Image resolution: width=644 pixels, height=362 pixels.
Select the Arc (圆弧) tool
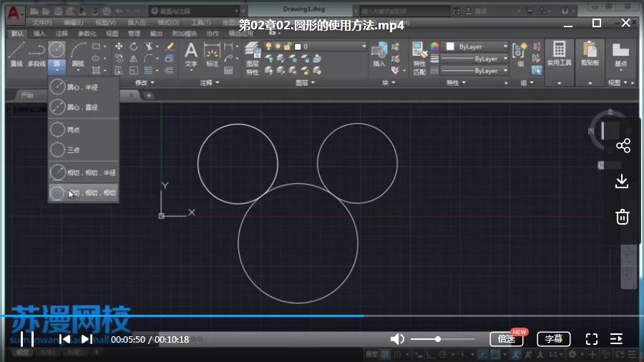click(x=78, y=54)
